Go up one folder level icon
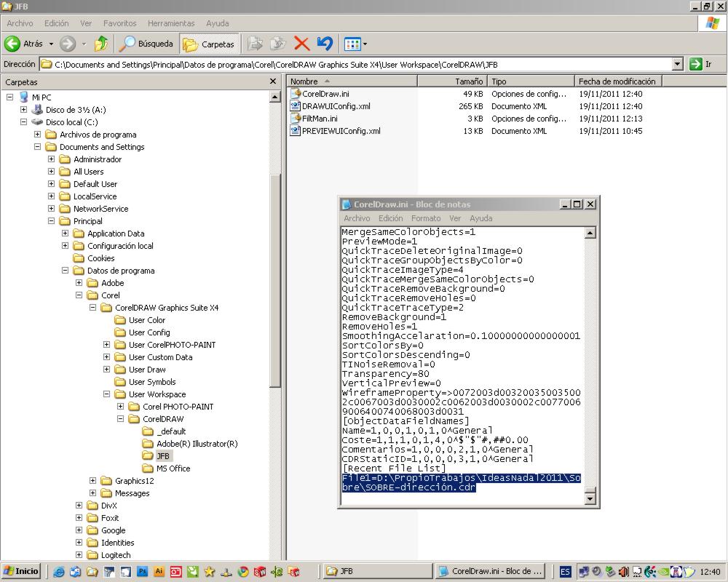 pos(100,44)
